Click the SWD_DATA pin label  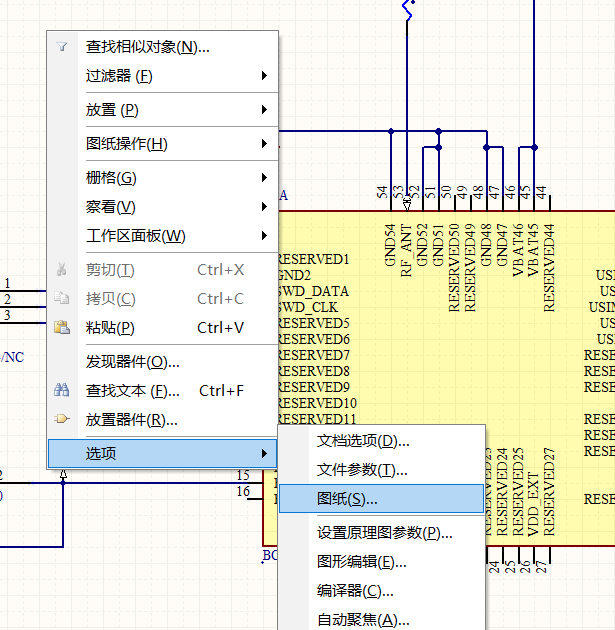coord(313,291)
